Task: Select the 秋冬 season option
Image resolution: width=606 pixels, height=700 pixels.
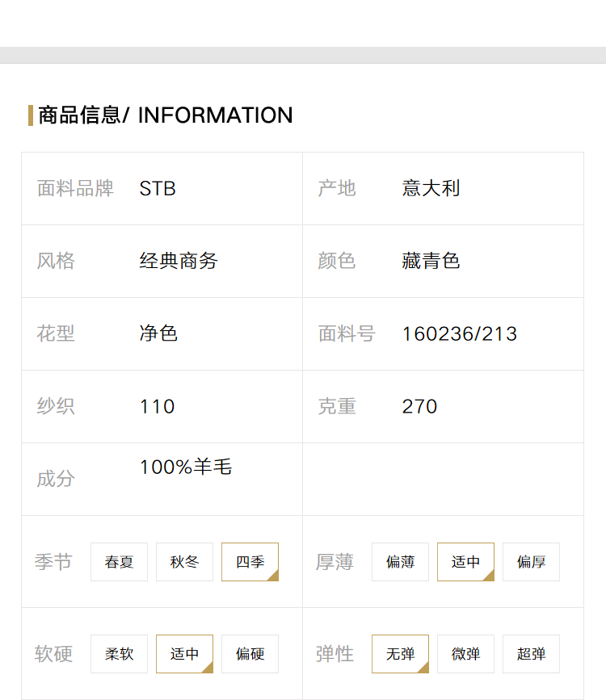Action: [x=184, y=562]
